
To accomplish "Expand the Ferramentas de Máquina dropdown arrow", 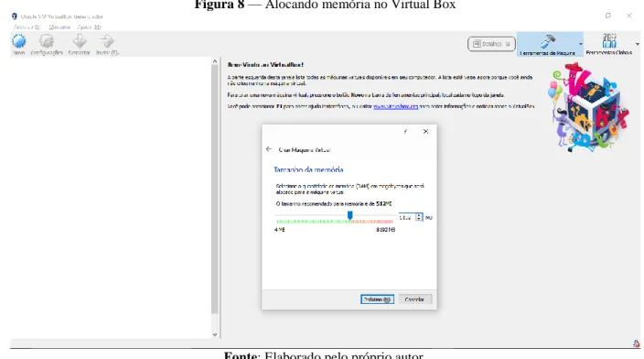I will click(581, 44).
